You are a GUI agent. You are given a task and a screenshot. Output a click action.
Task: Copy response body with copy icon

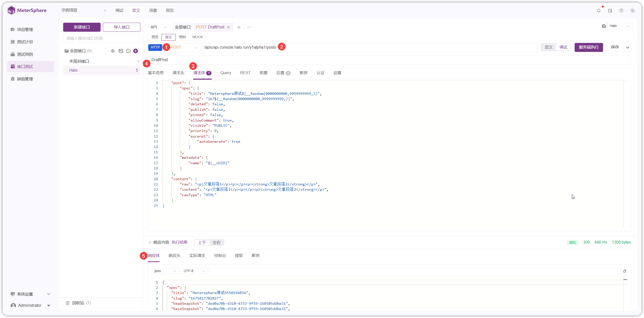coord(625,271)
